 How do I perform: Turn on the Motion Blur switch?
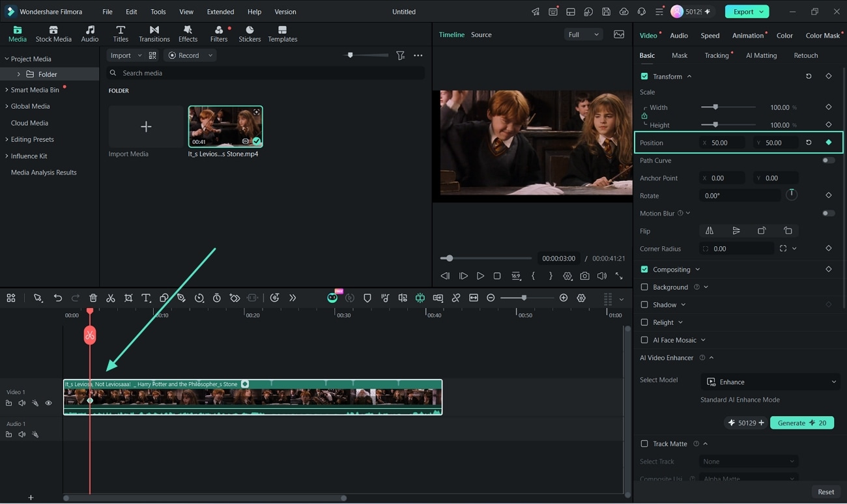[828, 213]
